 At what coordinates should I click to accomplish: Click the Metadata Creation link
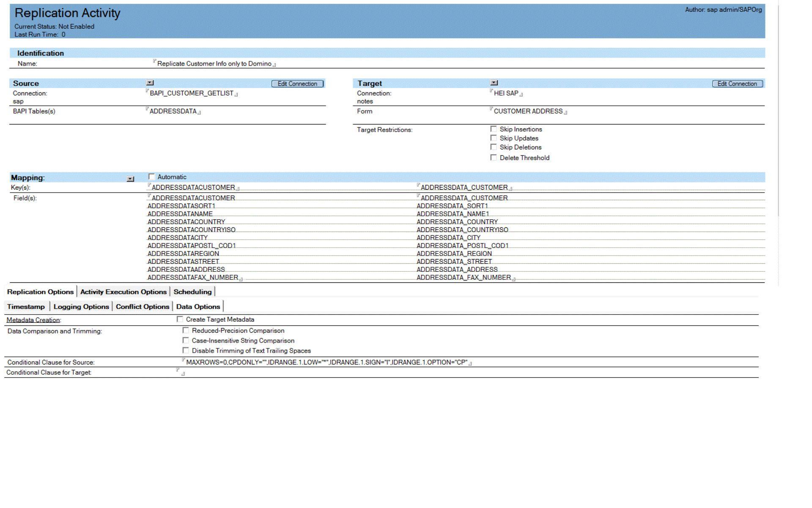tap(33, 320)
